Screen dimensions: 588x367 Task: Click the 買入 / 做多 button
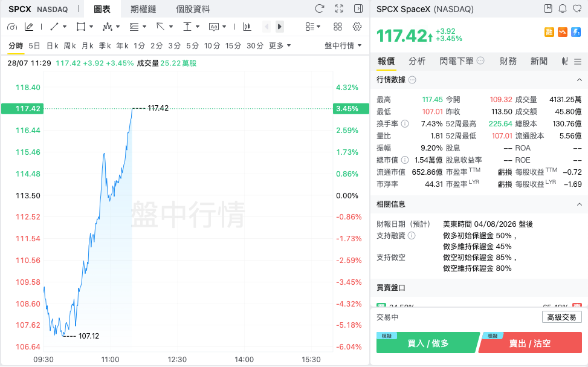pos(428,343)
